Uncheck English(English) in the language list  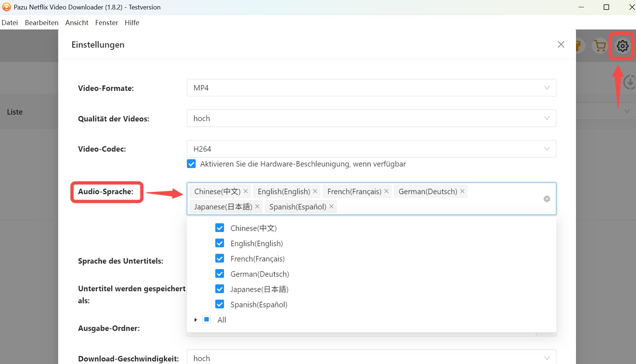pos(220,243)
